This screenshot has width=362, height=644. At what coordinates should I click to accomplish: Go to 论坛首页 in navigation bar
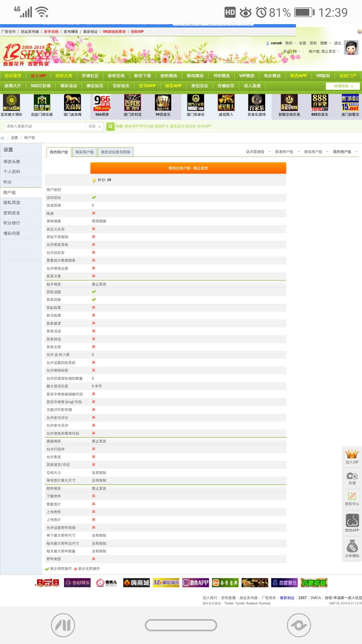tap(13, 76)
